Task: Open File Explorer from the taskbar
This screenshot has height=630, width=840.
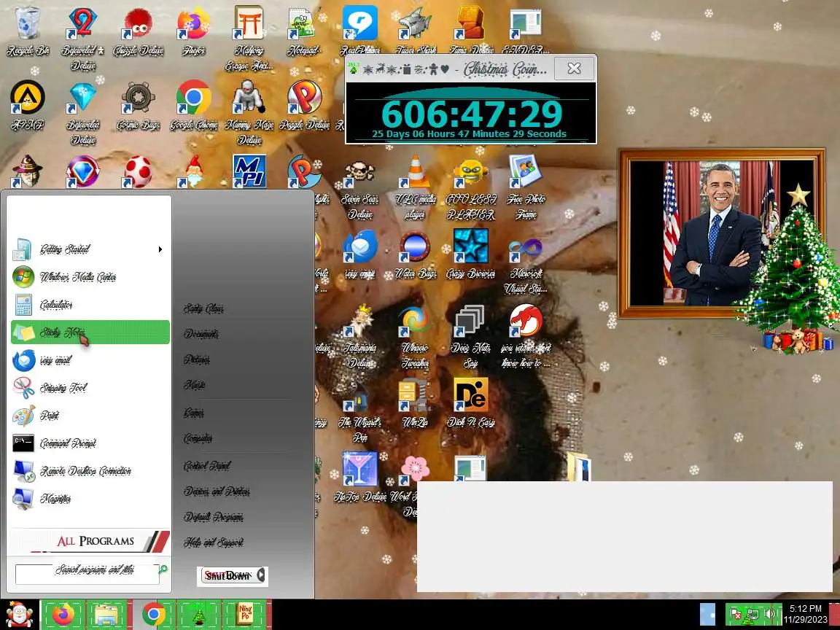Action: 107,615
